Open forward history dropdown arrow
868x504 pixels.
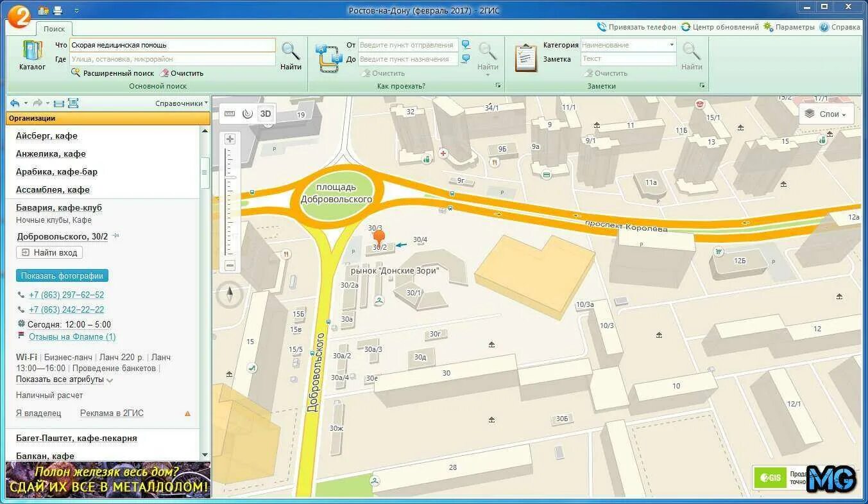(x=48, y=103)
